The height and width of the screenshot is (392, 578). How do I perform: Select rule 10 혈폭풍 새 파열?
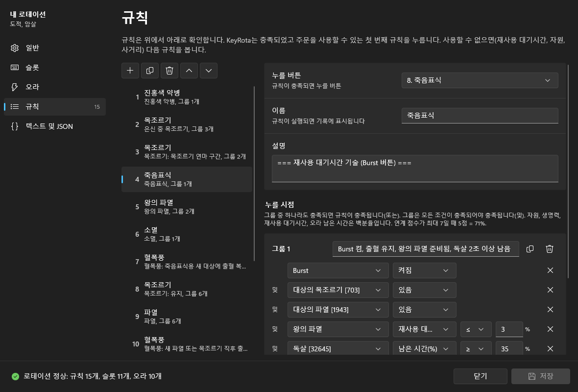click(187, 344)
